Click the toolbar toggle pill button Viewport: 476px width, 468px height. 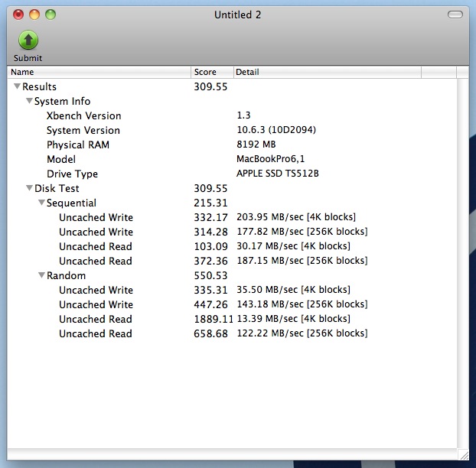click(455, 15)
